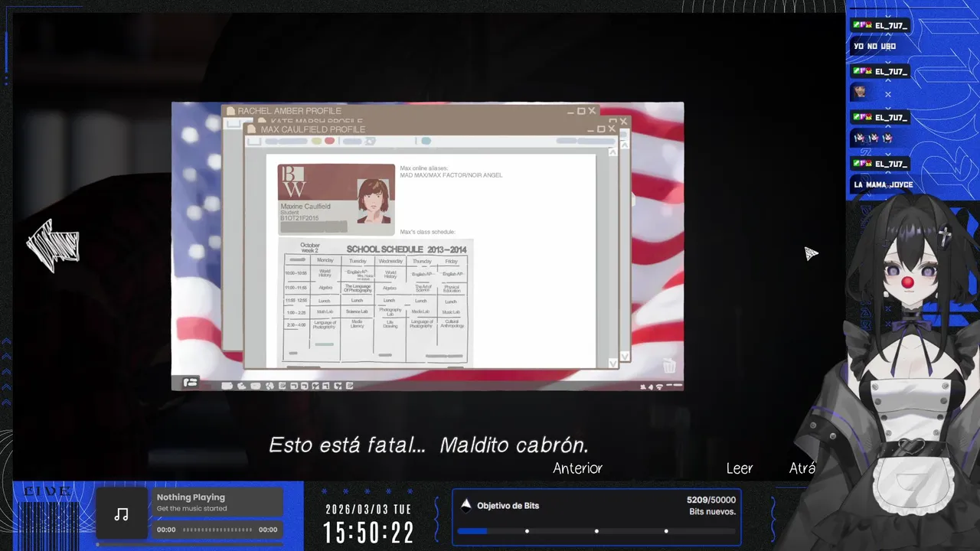Click the chat message LA MAMA JOYCE
The width and height of the screenshot is (980, 551).
tap(883, 184)
